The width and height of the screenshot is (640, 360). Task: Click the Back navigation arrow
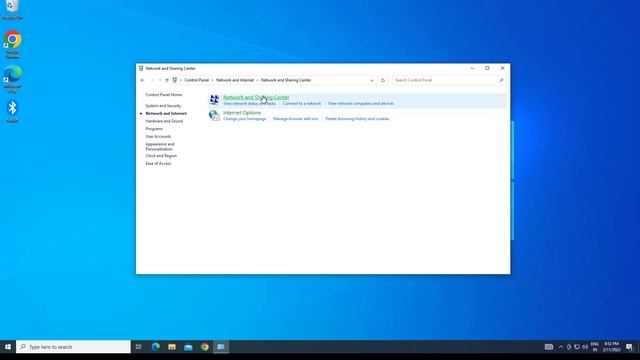[x=142, y=80]
